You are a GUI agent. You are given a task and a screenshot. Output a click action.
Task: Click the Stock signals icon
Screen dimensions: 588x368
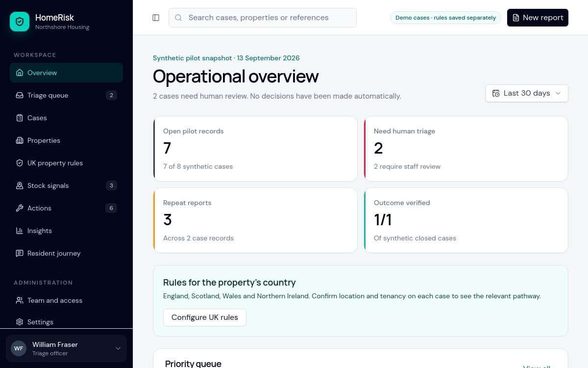20,185
